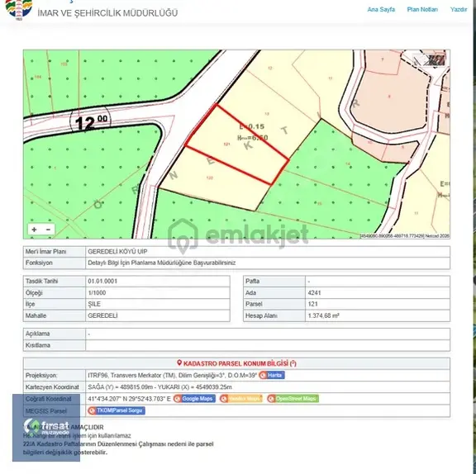Open location in OpenStreet Maps
476x474 pixels.
[293, 399]
